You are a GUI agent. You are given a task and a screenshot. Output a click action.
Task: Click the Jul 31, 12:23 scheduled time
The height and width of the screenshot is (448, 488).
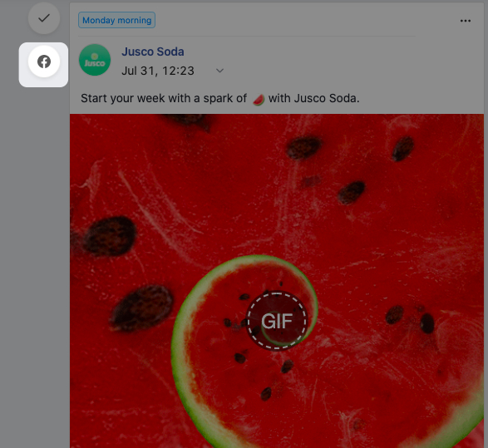click(158, 71)
